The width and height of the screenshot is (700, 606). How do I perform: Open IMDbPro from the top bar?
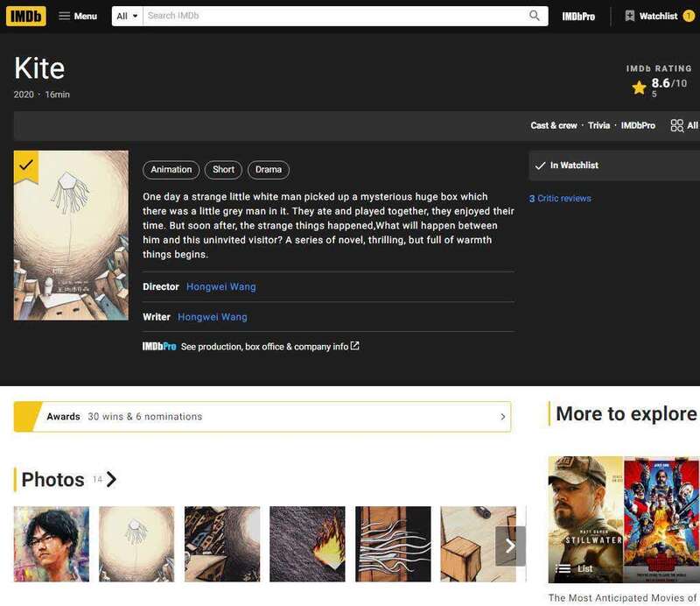(x=578, y=16)
